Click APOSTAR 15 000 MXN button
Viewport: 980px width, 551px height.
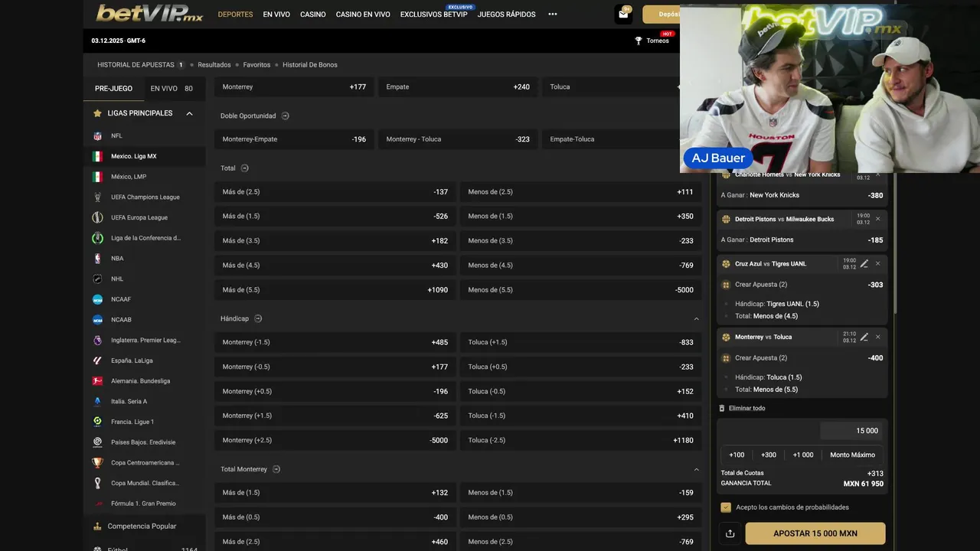(x=815, y=533)
